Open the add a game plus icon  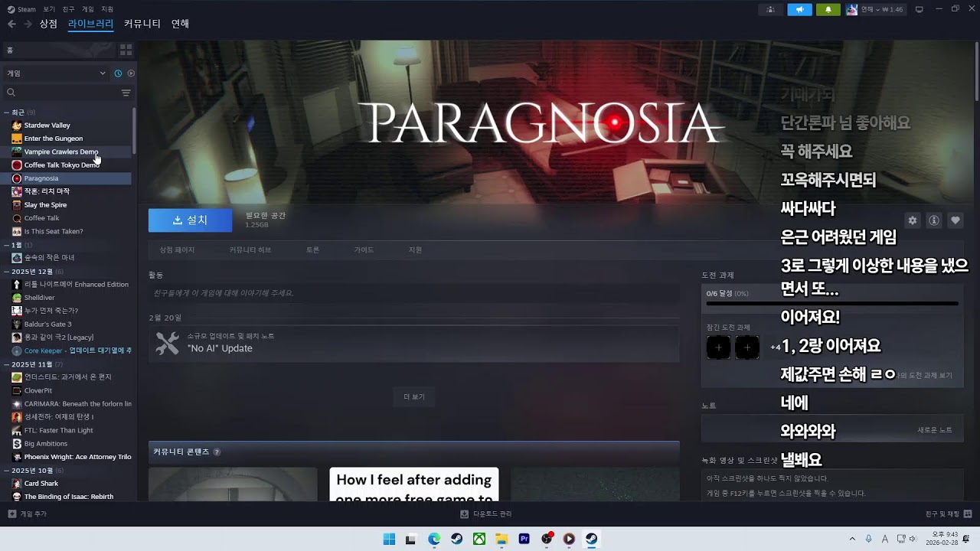click(x=11, y=514)
